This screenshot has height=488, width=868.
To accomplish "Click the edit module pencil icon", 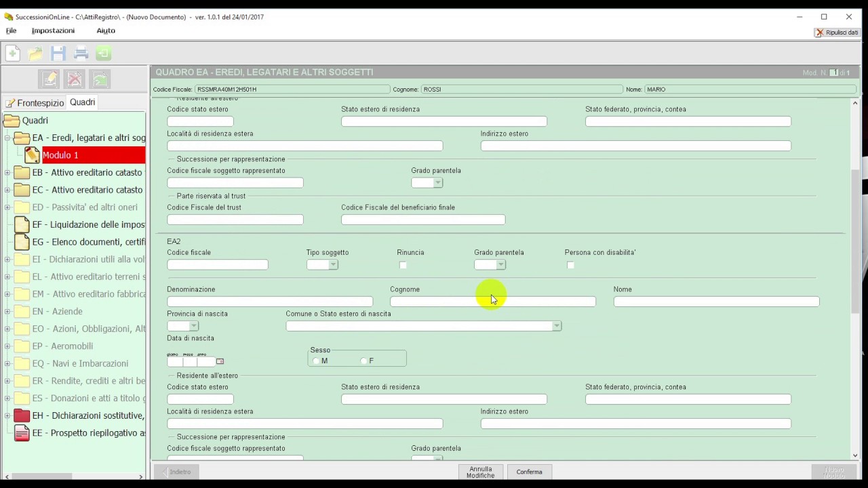I will (50, 79).
